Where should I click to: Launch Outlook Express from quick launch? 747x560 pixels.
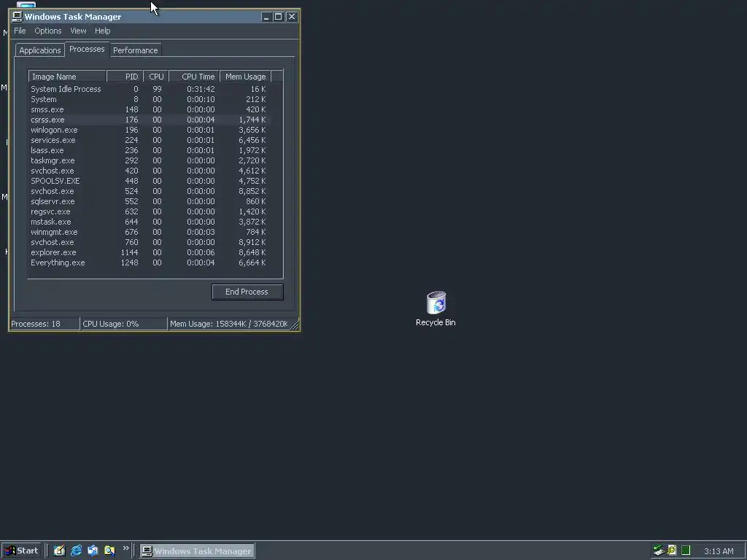(93, 551)
